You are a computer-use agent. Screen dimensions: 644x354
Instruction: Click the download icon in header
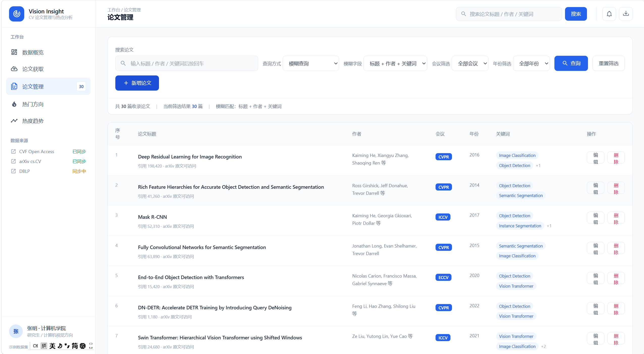point(626,14)
